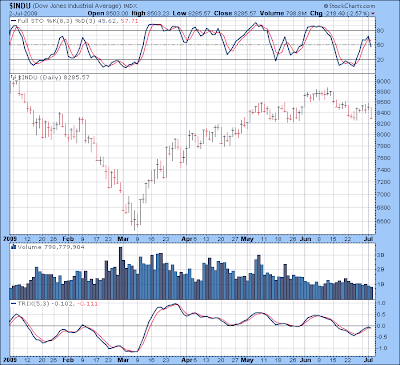This screenshot has width=400, height=365.
Task: Click 'May' on the date axis under price chart
Action: (x=247, y=239)
